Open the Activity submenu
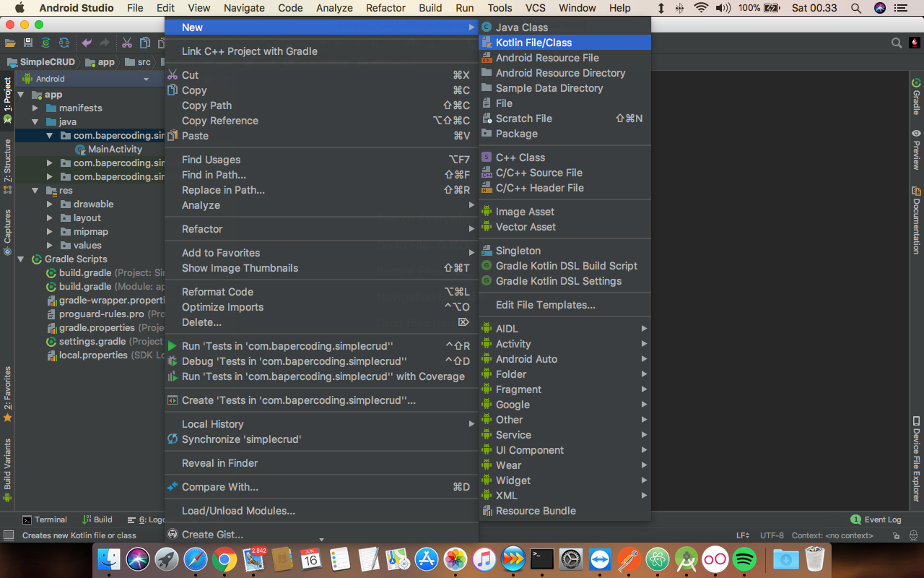The height and width of the screenshot is (578, 924). click(x=565, y=344)
